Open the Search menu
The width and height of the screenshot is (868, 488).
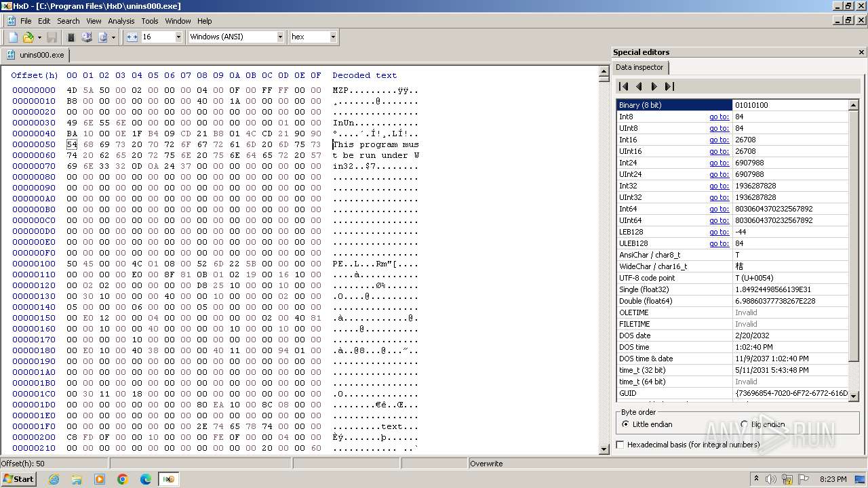click(68, 21)
